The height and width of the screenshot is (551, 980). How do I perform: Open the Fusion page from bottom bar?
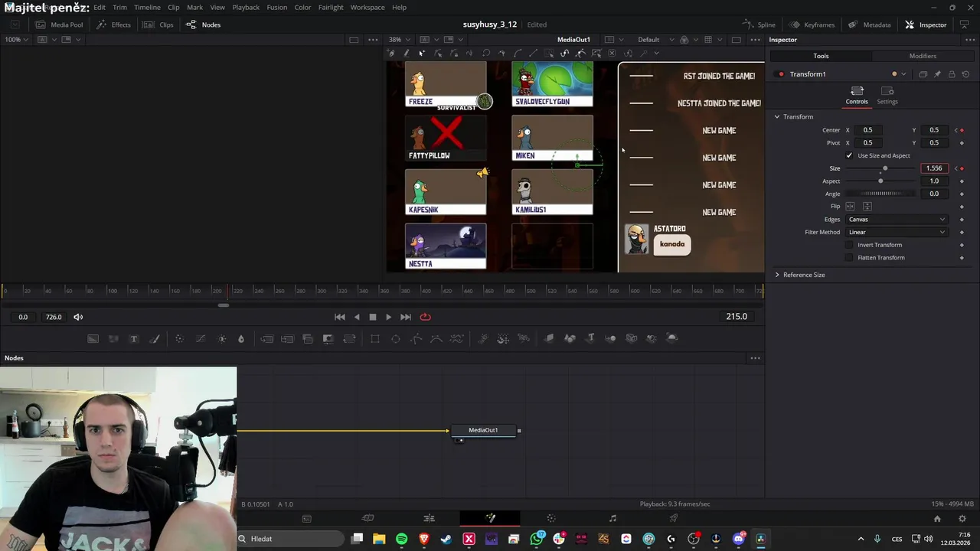point(490,518)
